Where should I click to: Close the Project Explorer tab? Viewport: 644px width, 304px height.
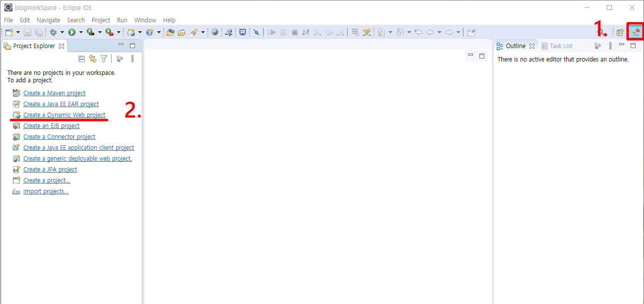(x=61, y=46)
